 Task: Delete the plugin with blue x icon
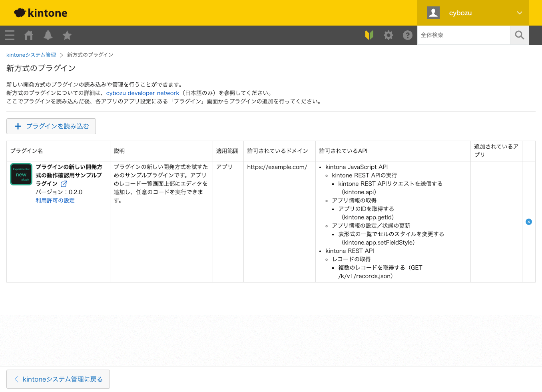[x=529, y=222]
